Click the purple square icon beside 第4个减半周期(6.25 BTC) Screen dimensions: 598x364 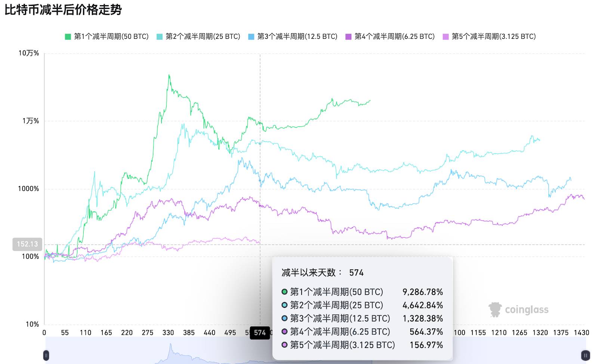click(x=349, y=36)
